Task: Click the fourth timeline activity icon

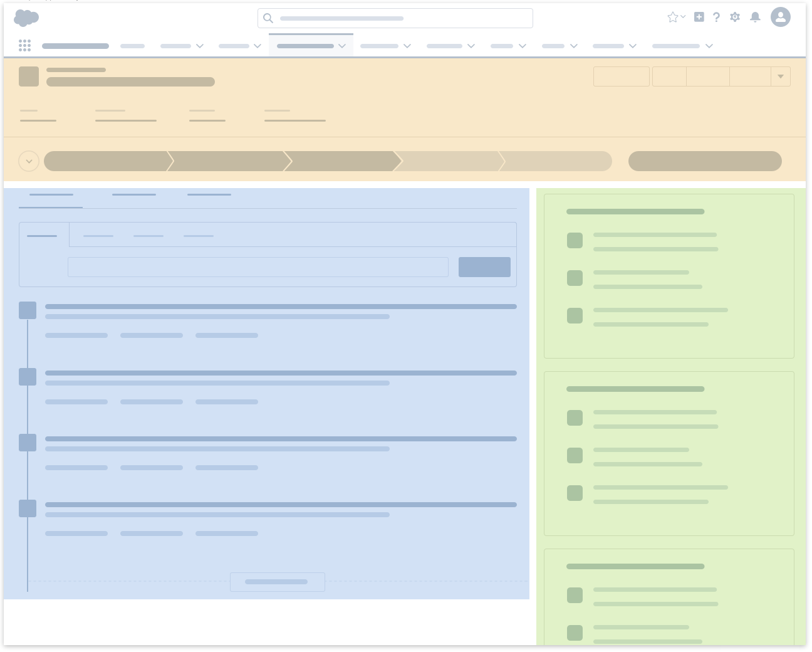Action: [28, 508]
